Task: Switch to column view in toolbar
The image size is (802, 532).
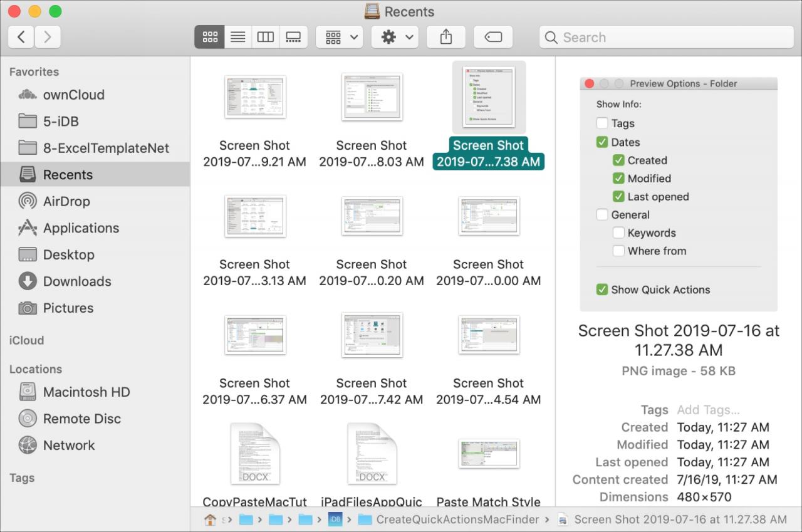Action: click(x=266, y=37)
